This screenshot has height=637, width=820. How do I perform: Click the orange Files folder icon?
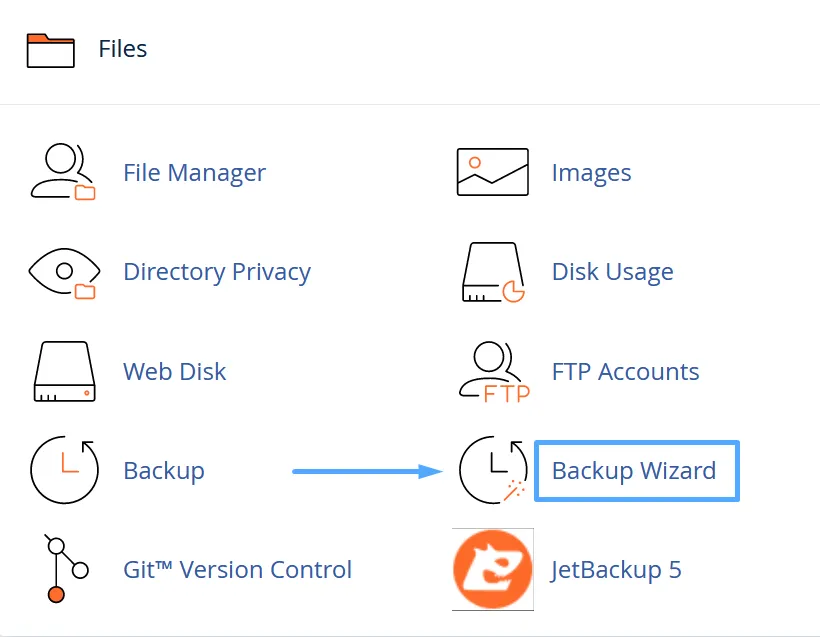click(48, 48)
